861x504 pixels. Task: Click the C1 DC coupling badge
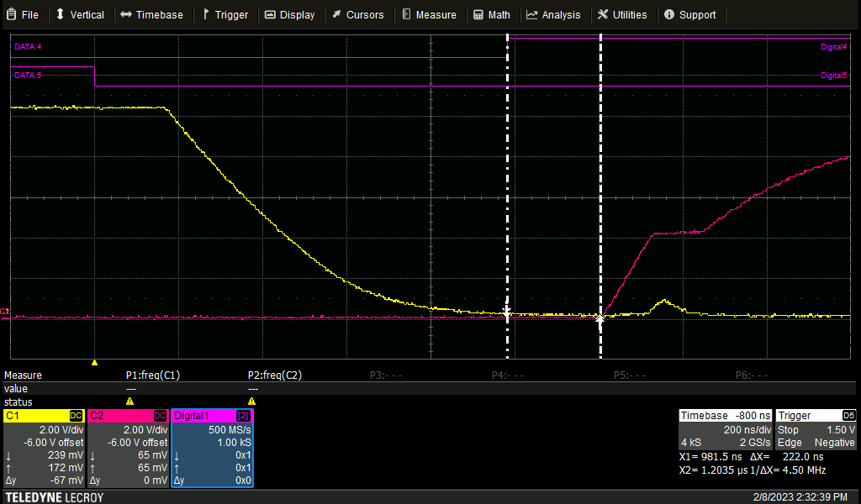(76, 416)
